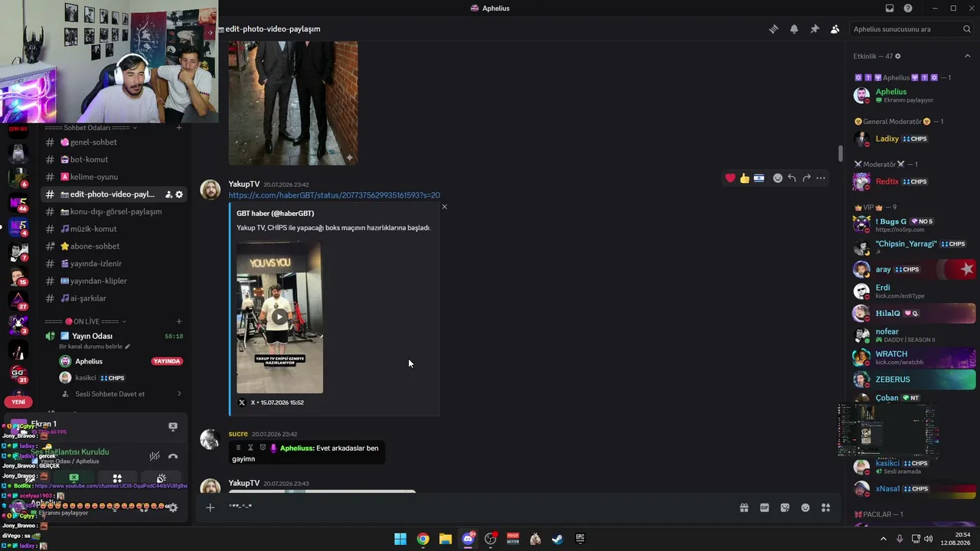Reply to the YakupTV message
The width and height of the screenshot is (980, 551).
click(792, 178)
